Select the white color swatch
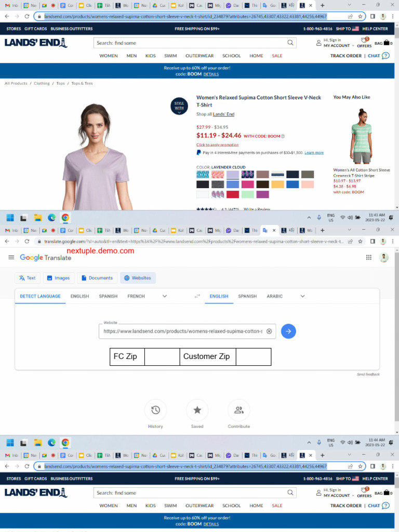 click(x=203, y=194)
